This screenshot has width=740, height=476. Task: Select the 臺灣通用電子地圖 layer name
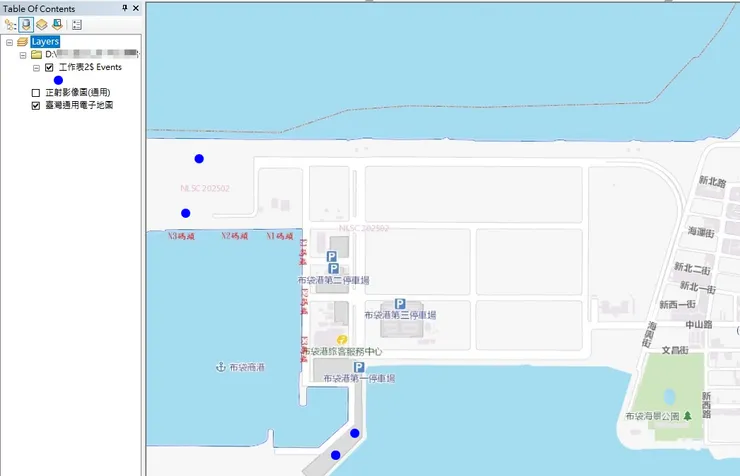click(x=79, y=105)
